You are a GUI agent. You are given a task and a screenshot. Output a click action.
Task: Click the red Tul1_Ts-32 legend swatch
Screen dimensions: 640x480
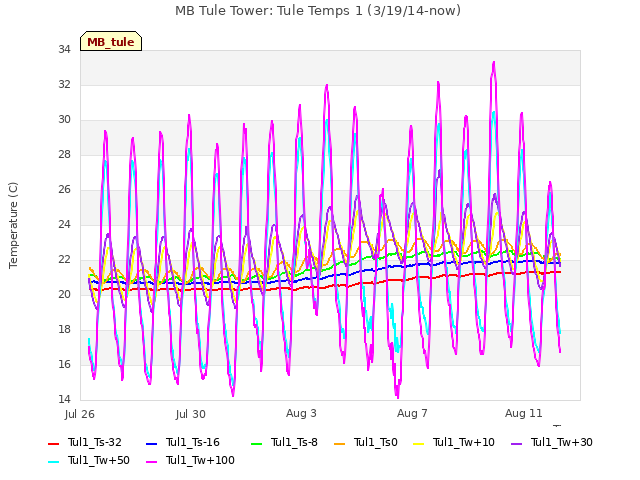point(53,443)
